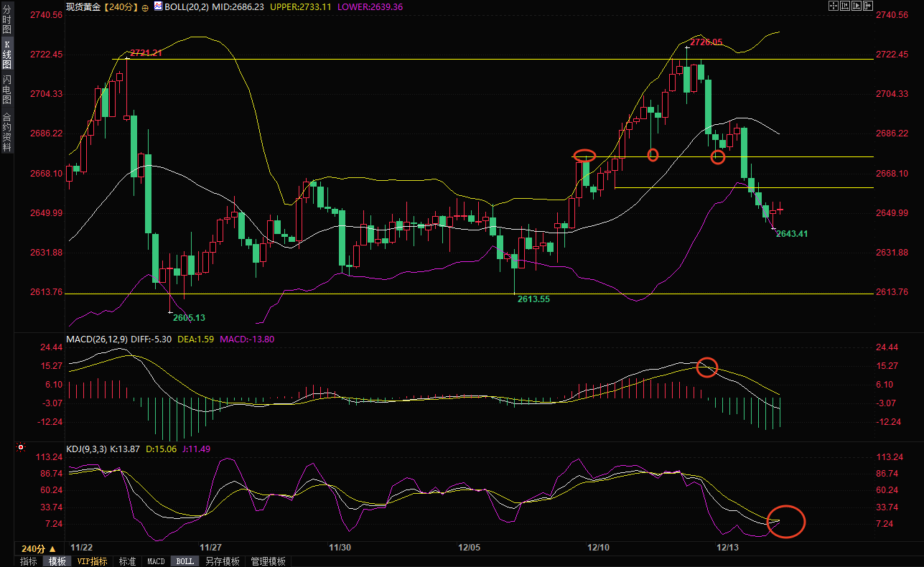The image size is (924, 567).
Task: Click the BOLL indicator chart icon beside title
Action: [x=159, y=6]
